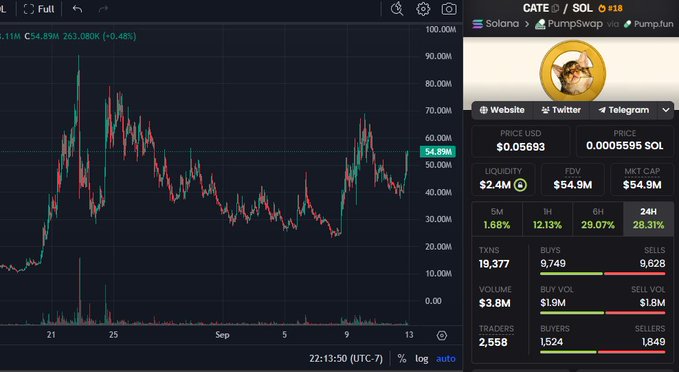Screen dimensions: 679x372
Task: Select the 1H change tab
Action: tap(547, 219)
